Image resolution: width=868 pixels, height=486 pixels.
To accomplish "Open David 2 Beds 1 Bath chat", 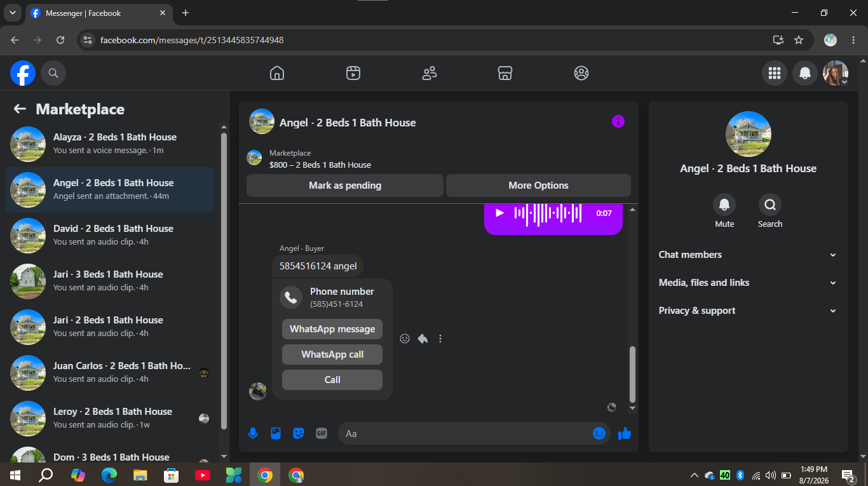I will pos(109,236).
